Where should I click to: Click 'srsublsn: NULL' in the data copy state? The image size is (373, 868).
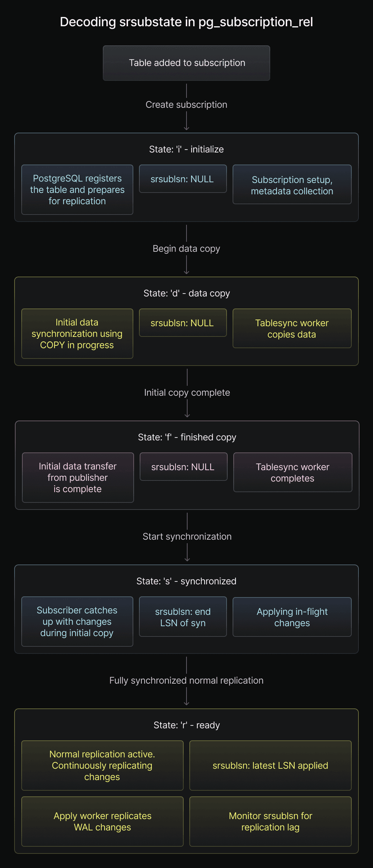(183, 323)
